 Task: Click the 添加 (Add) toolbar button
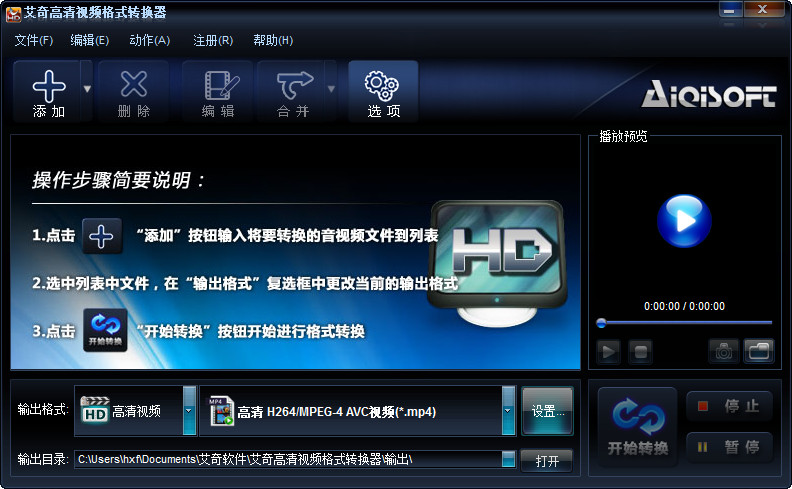click(47, 91)
